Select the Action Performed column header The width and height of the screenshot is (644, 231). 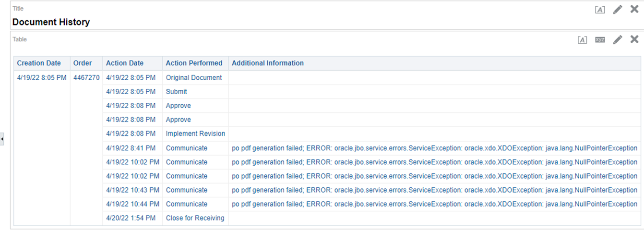pos(194,63)
